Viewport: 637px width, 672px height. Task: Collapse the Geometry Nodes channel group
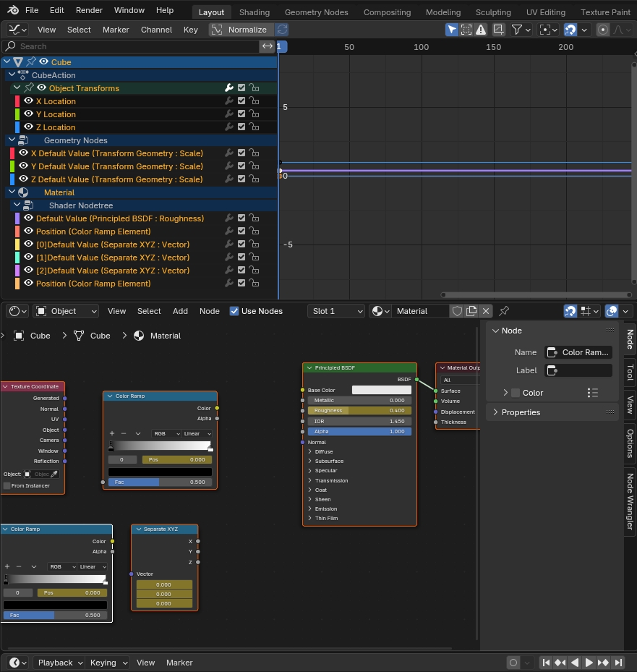pyautogui.click(x=12, y=140)
